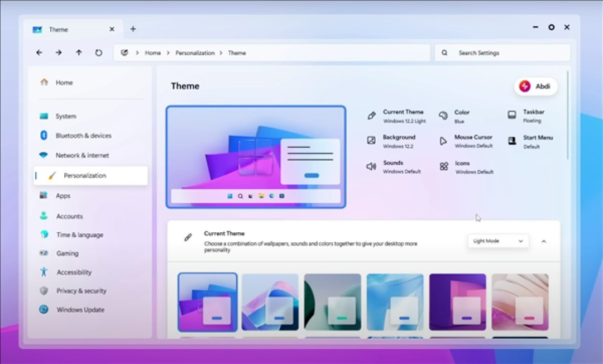Select Gaming in the sidebar menu
Screen dimensions: 603x364
[67, 253]
